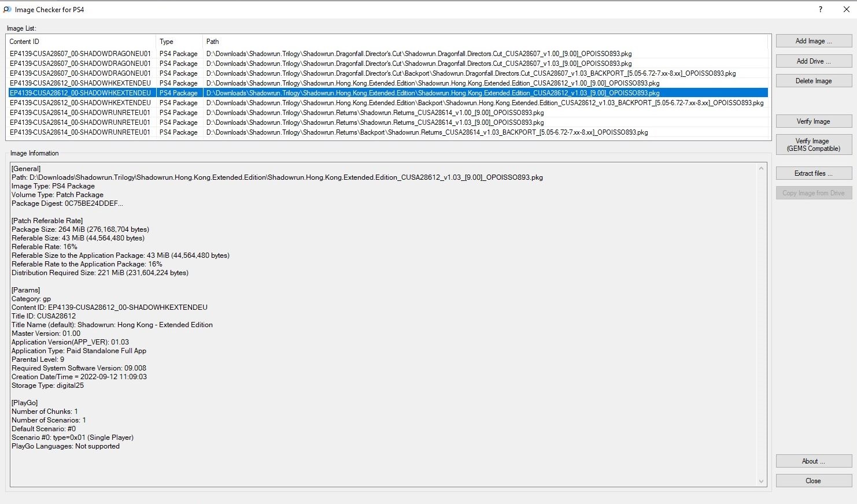Click the Add Image button
The height and width of the screenshot is (504, 857).
coord(814,41)
